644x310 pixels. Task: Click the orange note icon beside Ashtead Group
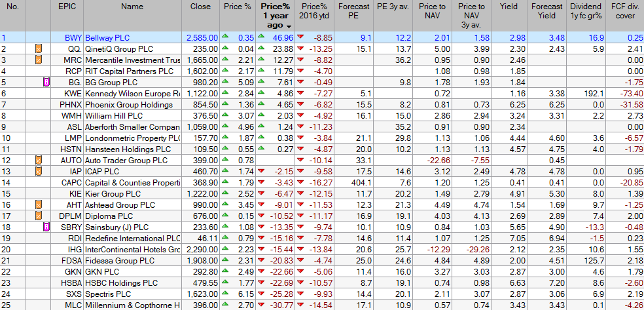[x=38, y=204]
